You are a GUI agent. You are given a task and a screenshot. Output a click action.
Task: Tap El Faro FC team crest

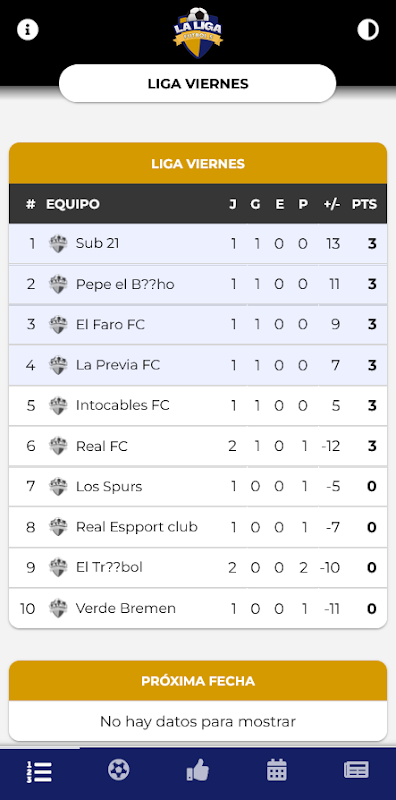click(58, 324)
